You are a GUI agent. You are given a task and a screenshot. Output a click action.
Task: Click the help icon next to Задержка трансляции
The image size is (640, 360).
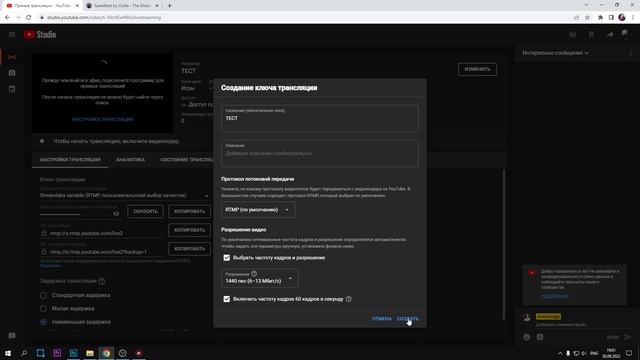(x=102, y=281)
